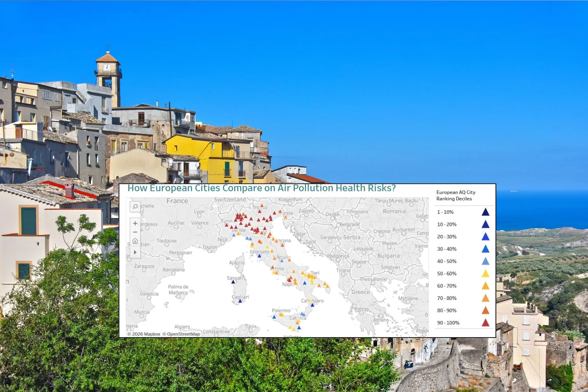
Task: Click the orange marker north of Trento
Action: coord(262,205)
